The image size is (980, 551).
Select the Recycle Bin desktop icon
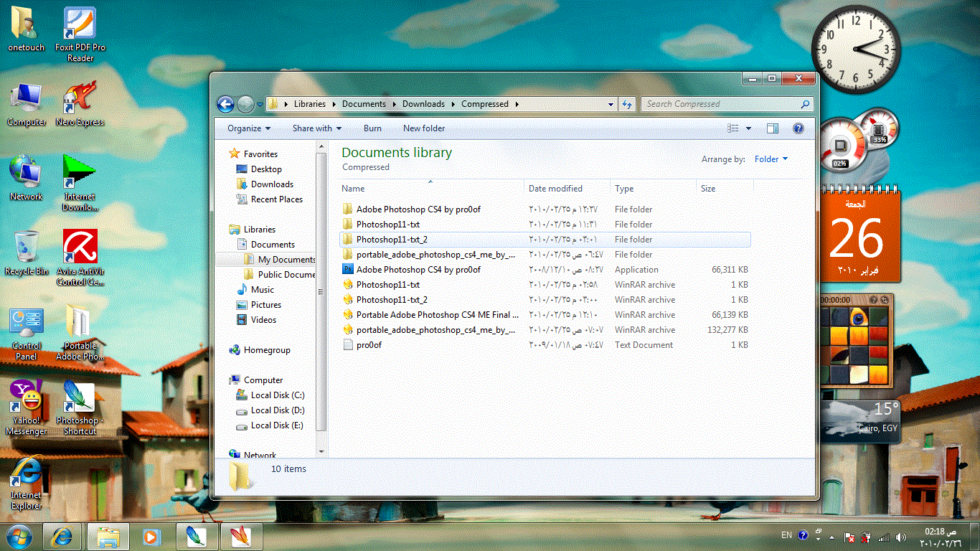27,253
